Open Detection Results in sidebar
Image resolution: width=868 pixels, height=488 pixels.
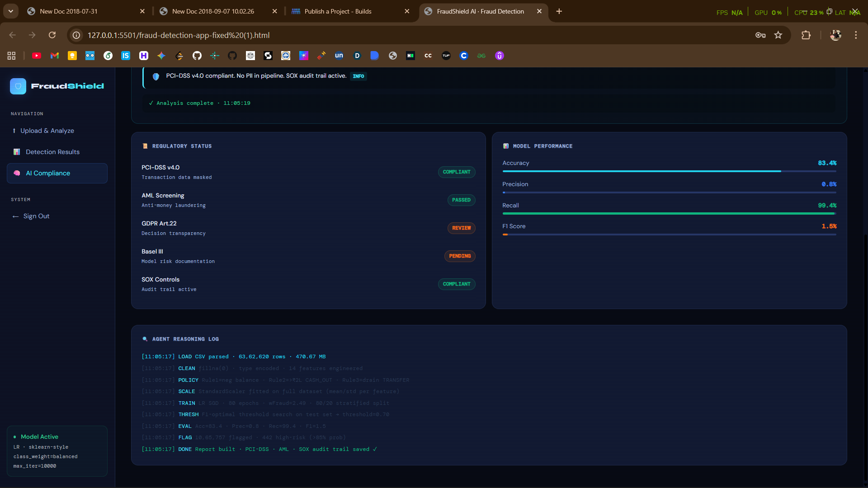tap(57, 152)
